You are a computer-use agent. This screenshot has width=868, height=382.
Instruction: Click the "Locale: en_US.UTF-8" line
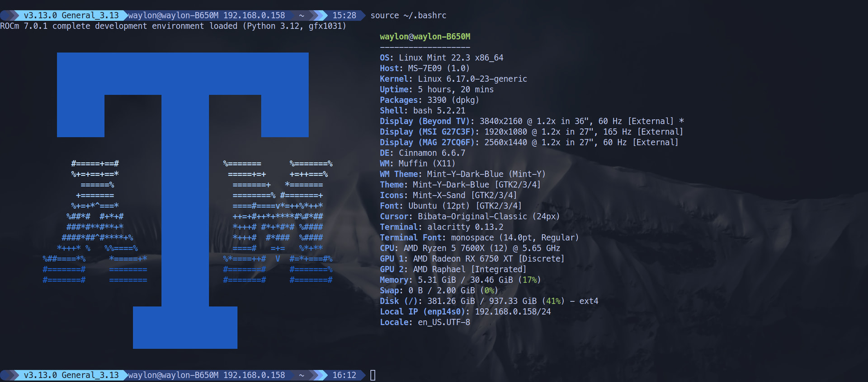coord(425,322)
